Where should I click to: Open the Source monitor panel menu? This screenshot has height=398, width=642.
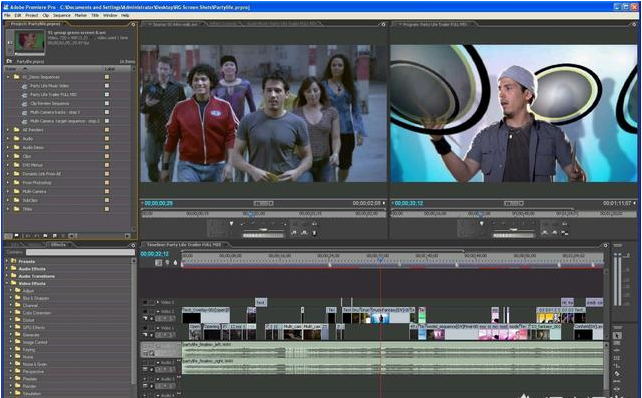383,25
